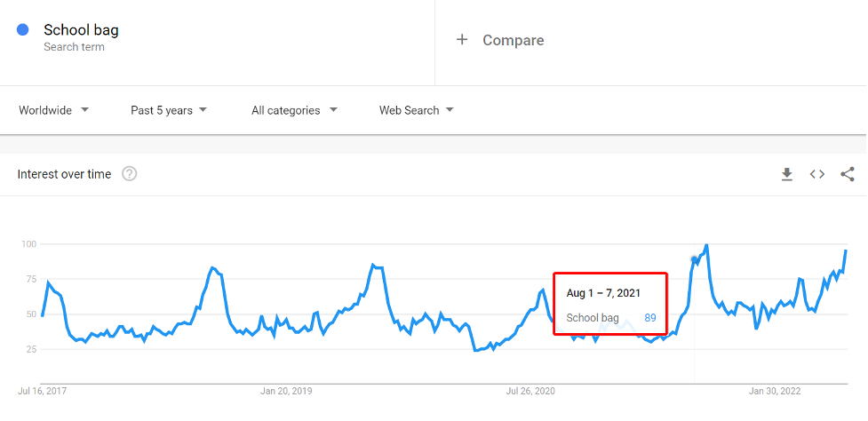
Task: Expand the Worldwide region dropdown
Action: coord(54,110)
